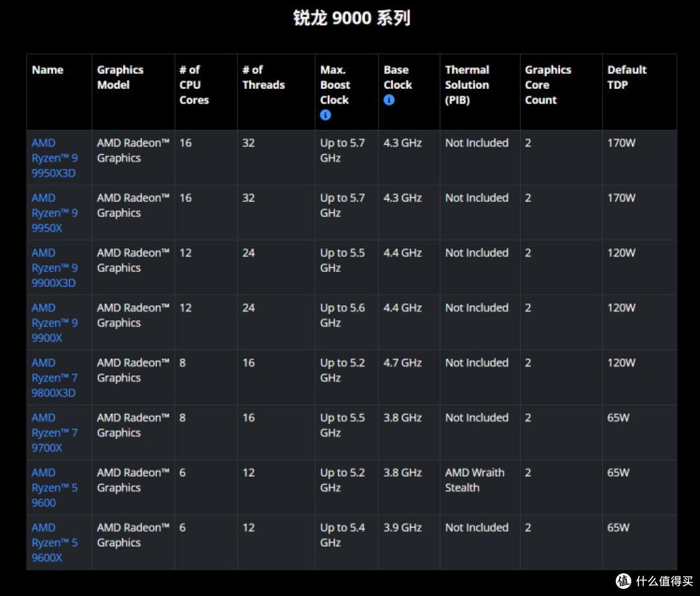Open the AMD Ryzen 5 9600X link
The image size is (700, 596).
54,542
